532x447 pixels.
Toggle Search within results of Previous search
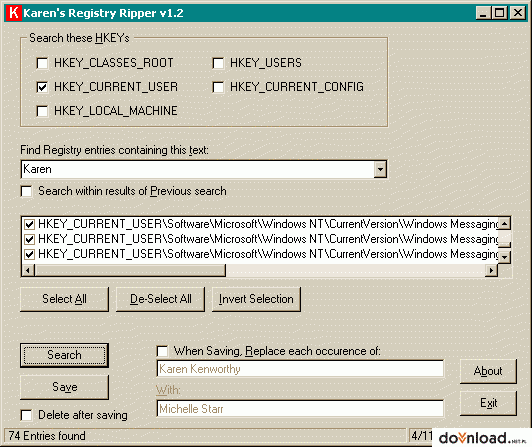pos(26,191)
